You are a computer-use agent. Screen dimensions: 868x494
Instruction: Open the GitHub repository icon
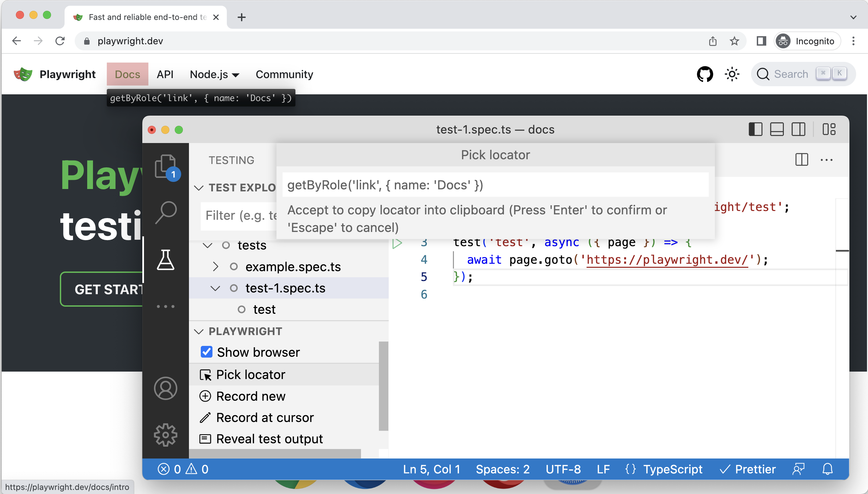pos(705,74)
